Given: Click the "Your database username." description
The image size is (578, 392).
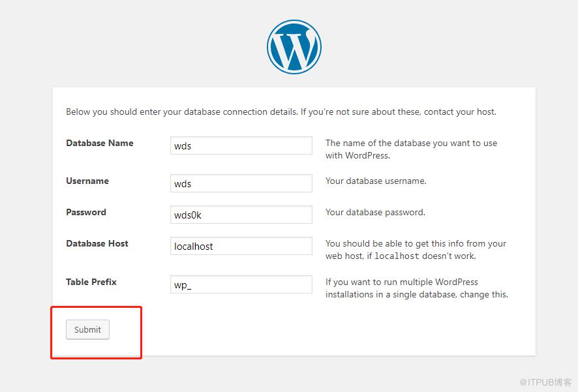Looking at the screenshot, I should pyautogui.click(x=376, y=181).
